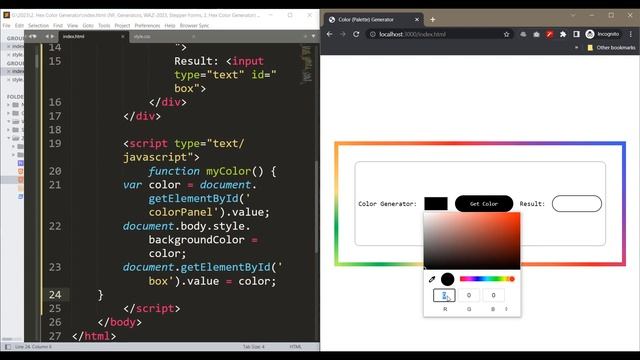640x360 pixels.
Task: Bookmark this page with the star icon
Action: pos(507,34)
